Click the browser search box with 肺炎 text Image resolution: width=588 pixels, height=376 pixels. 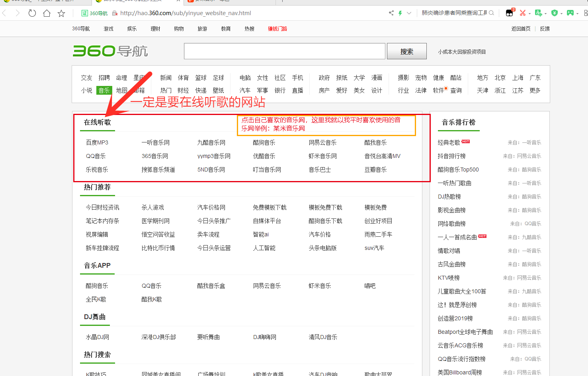(x=454, y=13)
